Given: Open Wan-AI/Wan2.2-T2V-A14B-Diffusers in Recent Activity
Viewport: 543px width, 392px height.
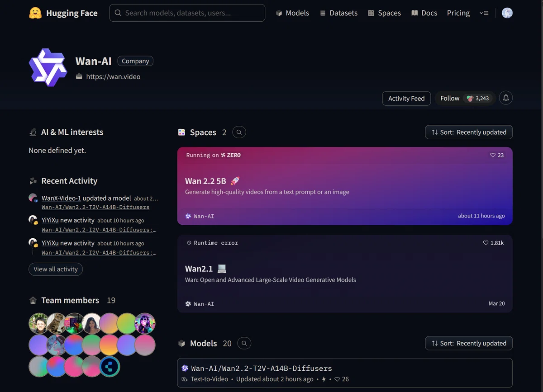Looking at the screenshot, I should (x=95, y=207).
